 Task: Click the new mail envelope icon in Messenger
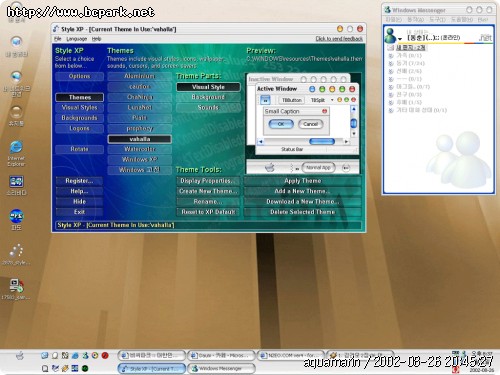click(391, 48)
